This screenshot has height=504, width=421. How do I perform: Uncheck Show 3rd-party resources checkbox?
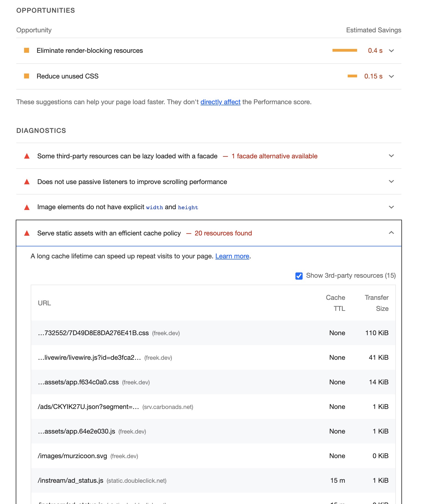click(x=299, y=276)
